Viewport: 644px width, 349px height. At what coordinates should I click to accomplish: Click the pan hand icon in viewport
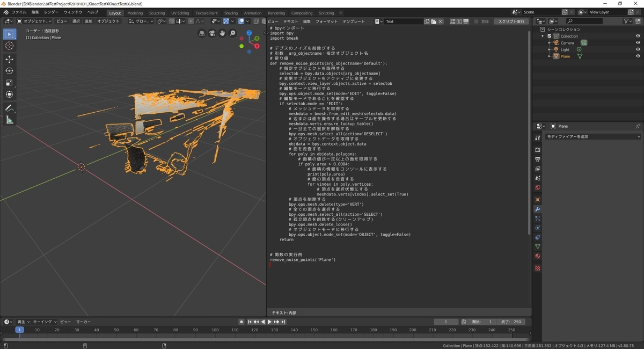[222, 33]
